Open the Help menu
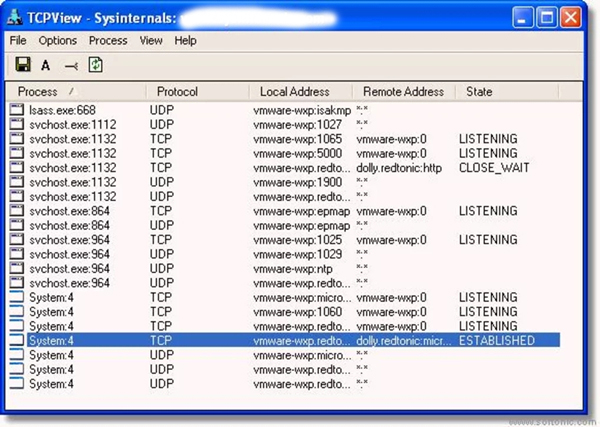 (x=185, y=41)
